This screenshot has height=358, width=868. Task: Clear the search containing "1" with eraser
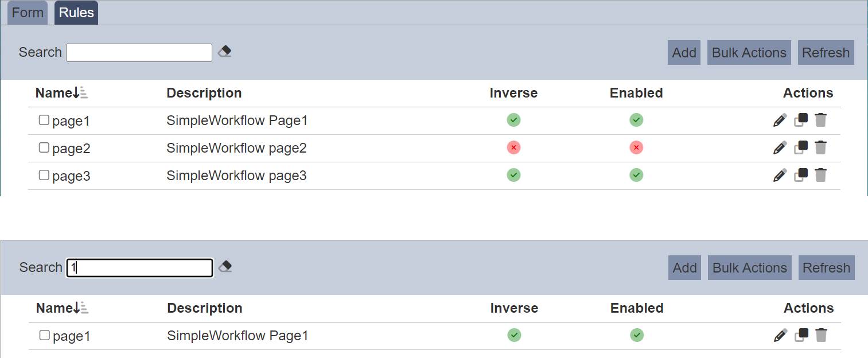click(x=225, y=267)
